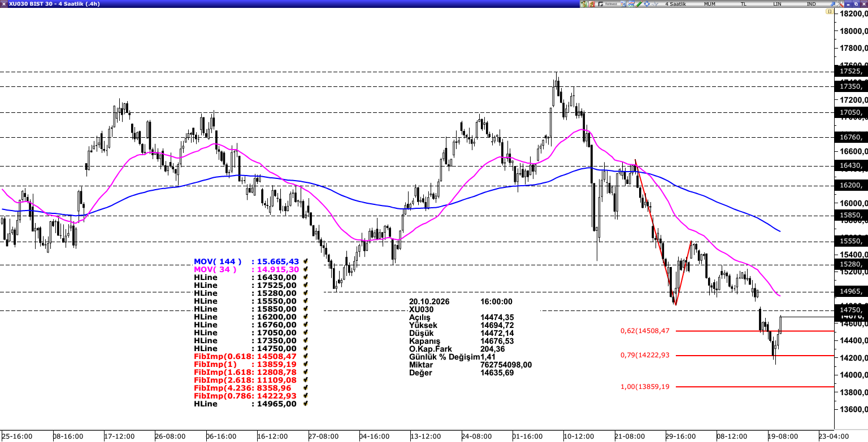868x442 pixels.
Task: Click the 17525 price level label on the axis
Action: 851,71
